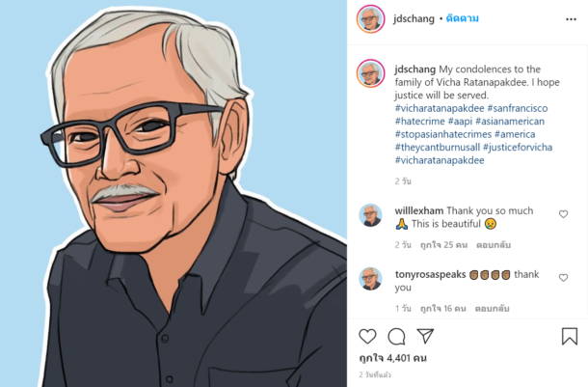The image size is (588, 387).
Task: Click the ติดตาม follow button
Action: 462,18
